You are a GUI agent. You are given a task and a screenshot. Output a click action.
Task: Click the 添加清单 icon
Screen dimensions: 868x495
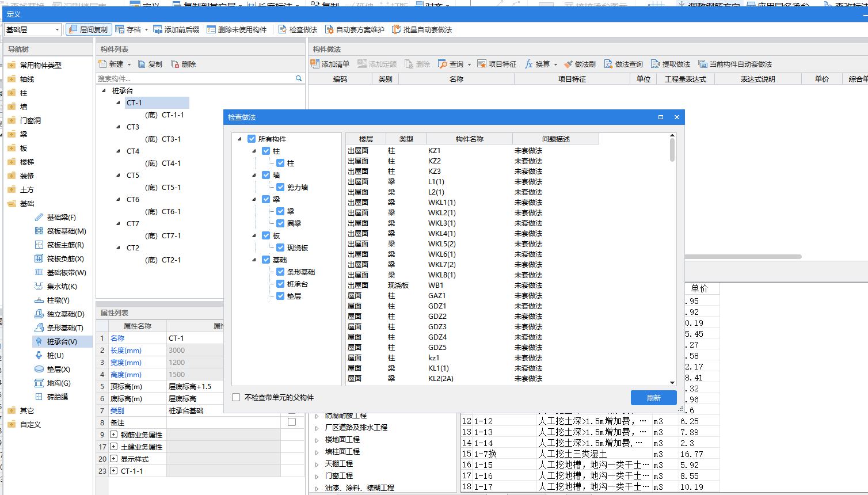pyautogui.click(x=315, y=64)
